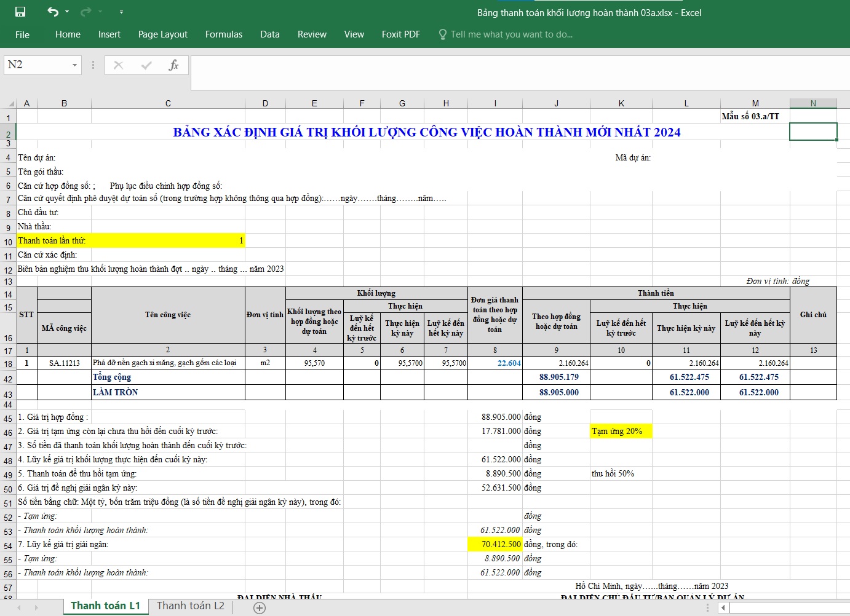This screenshot has width=850, height=616.
Task: Open the Undo history dropdown arrow
Action: (x=67, y=12)
